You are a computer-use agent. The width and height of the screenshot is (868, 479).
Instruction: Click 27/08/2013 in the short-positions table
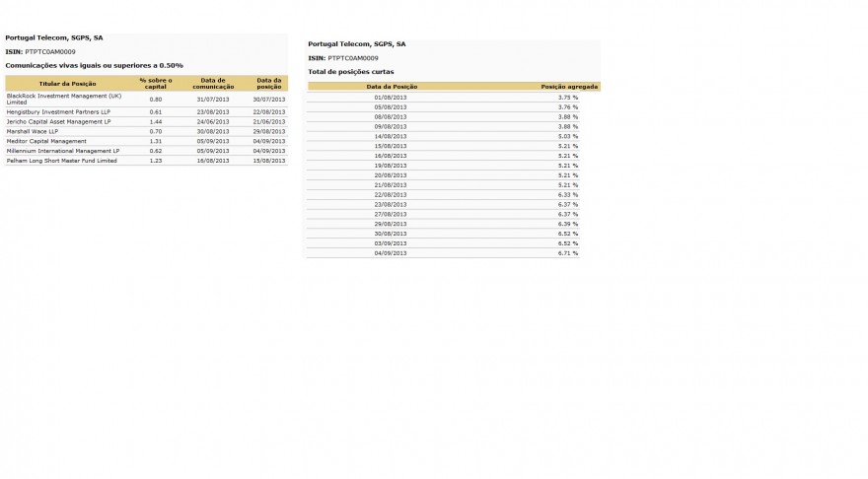pyautogui.click(x=391, y=215)
